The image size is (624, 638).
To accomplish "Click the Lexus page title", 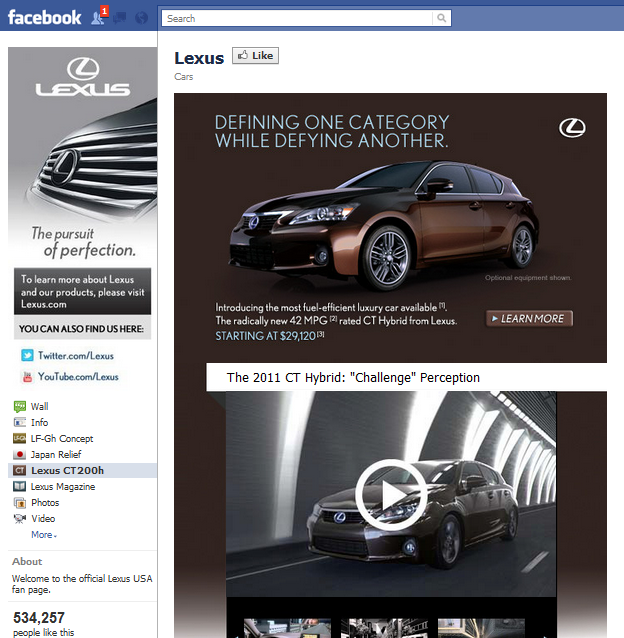I will [x=199, y=58].
